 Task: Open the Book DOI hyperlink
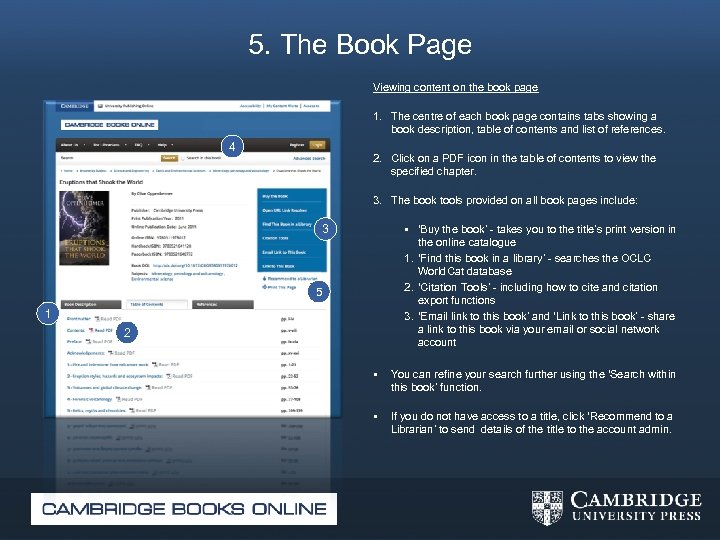pyautogui.click(x=195, y=265)
